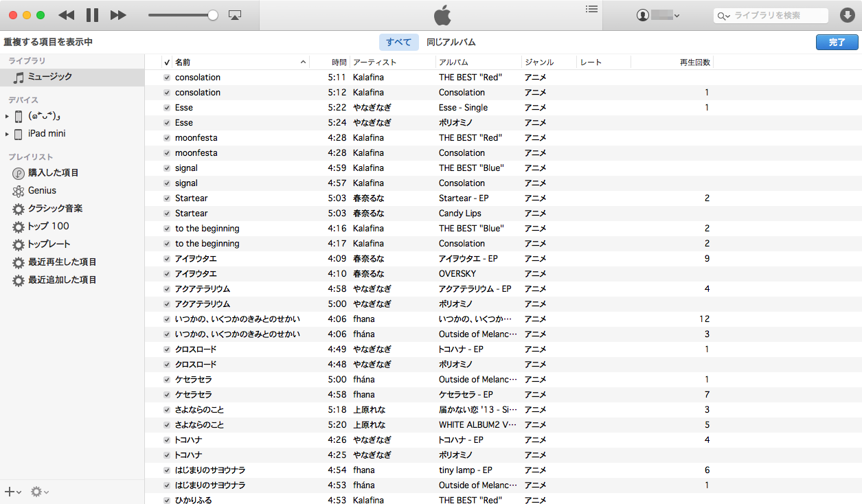
Task: Select ミュージック in the library sidebar
Action: click(x=72, y=77)
